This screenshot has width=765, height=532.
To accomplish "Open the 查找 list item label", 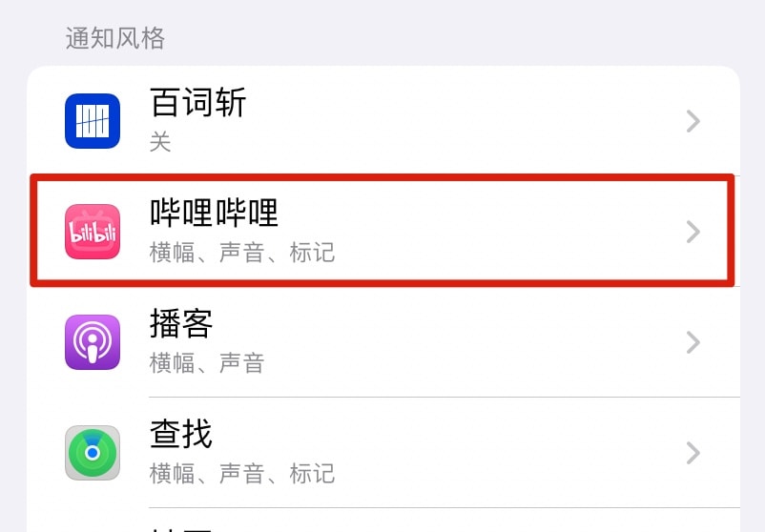I will pyautogui.click(x=181, y=435).
